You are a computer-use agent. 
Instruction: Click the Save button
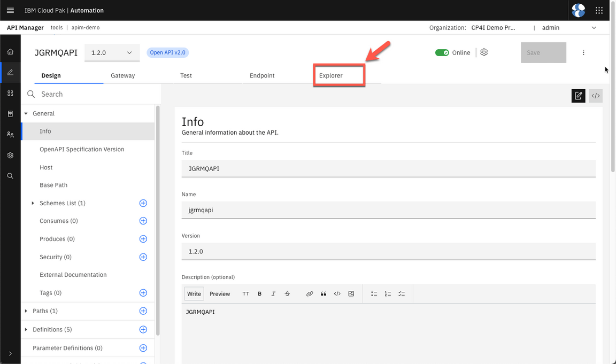[543, 53]
